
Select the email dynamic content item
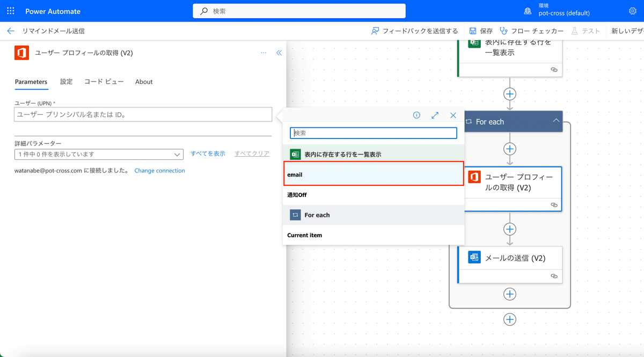coord(374,174)
